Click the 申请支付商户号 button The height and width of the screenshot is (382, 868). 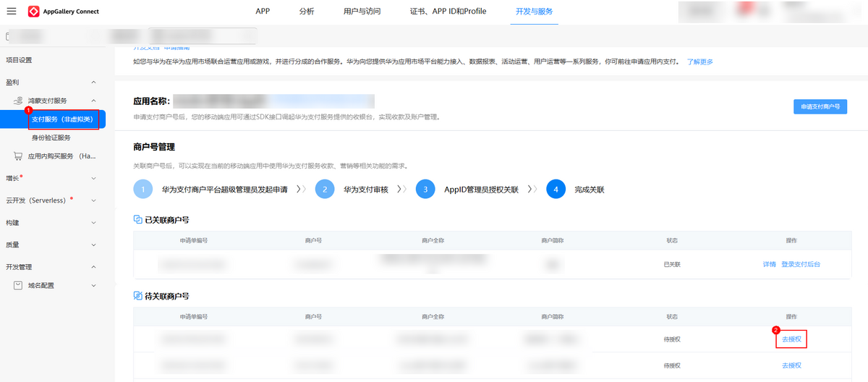(820, 106)
